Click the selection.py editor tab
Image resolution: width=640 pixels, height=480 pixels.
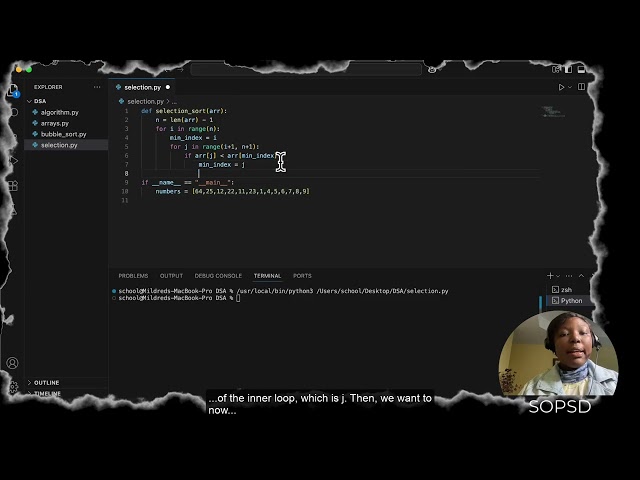(142, 87)
